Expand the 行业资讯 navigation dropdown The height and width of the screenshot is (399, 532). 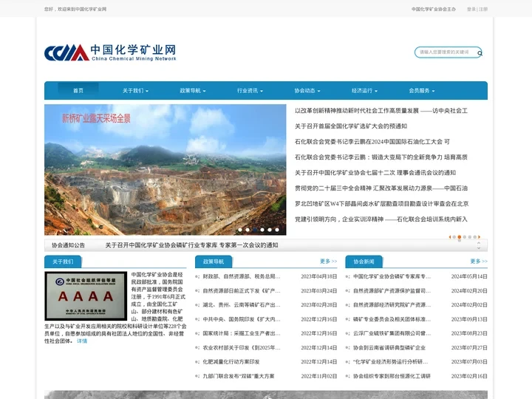250,91
